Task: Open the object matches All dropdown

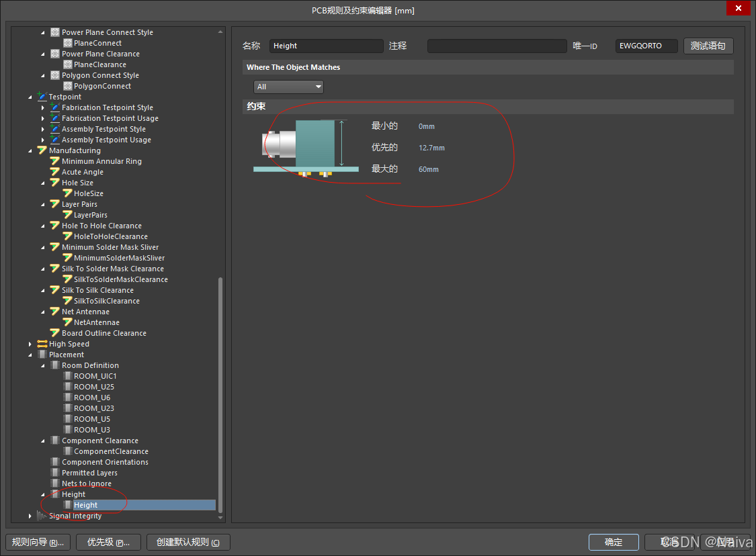Action: click(x=288, y=87)
